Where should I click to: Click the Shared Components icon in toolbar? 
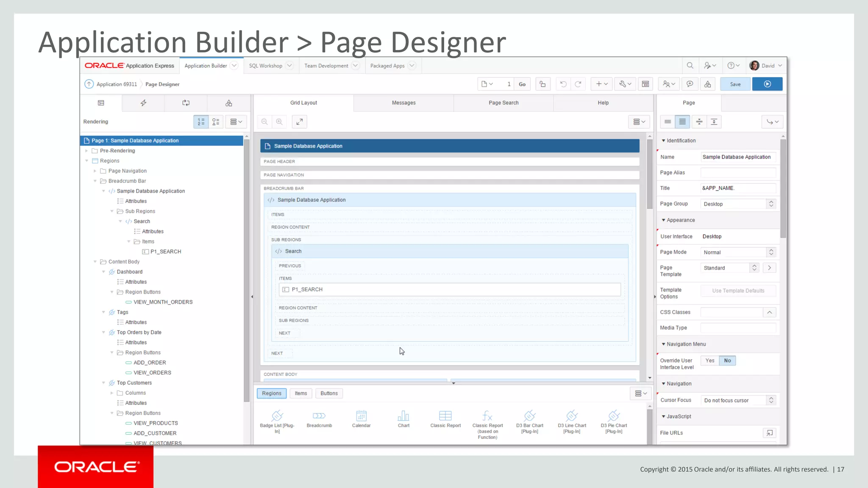(x=708, y=84)
